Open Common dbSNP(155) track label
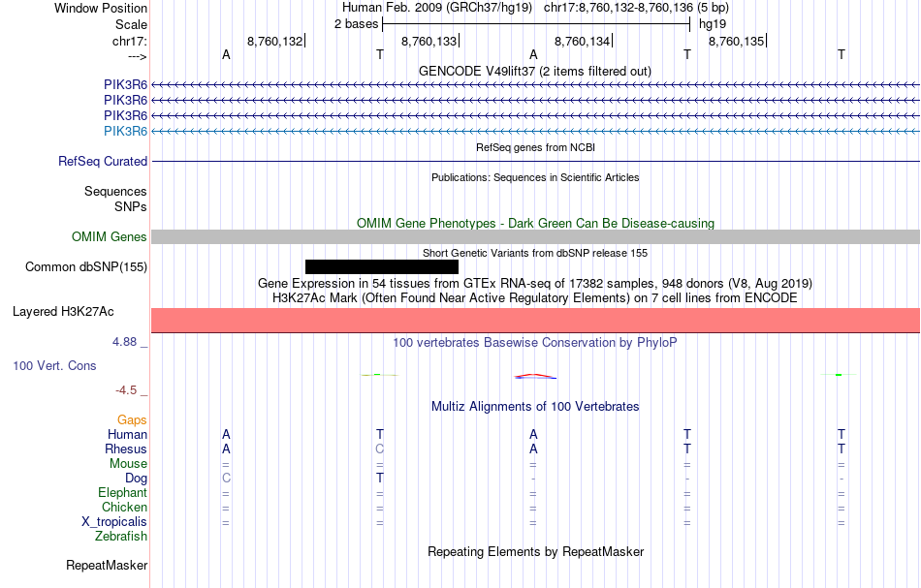The height and width of the screenshot is (588, 921). coord(86,267)
